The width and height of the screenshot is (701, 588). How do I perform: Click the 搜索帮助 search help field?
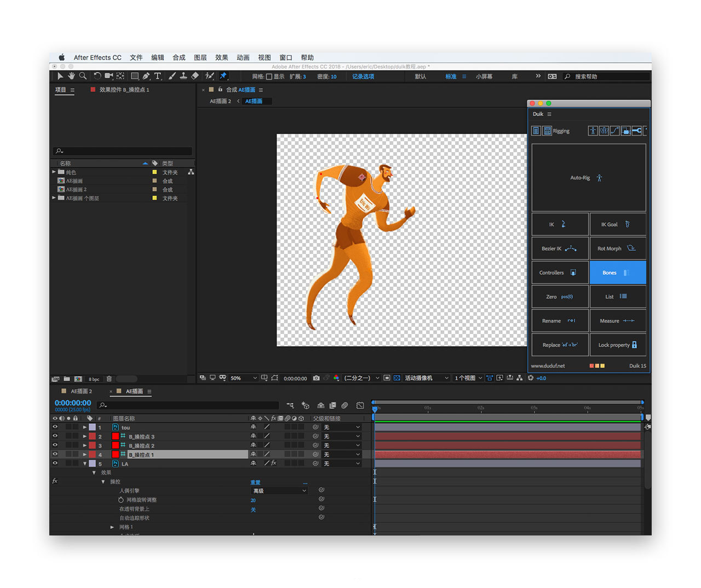coord(607,77)
